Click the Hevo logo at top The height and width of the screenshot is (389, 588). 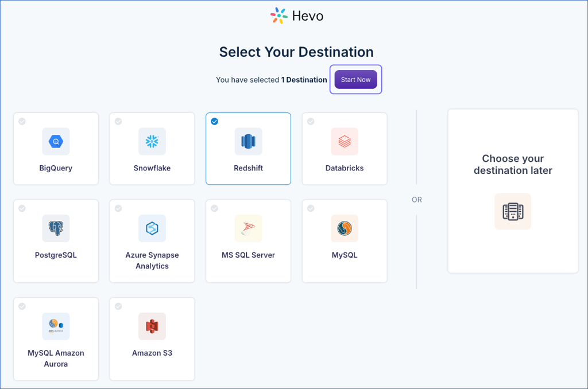pyautogui.click(x=297, y=15)
